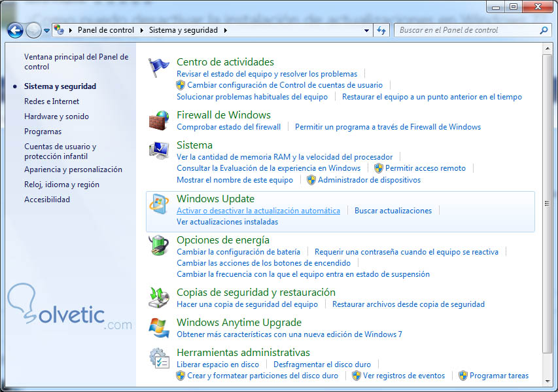
Task: Open recent pages dropdown next to nav buttons
Action: click(x=46, y=31)
